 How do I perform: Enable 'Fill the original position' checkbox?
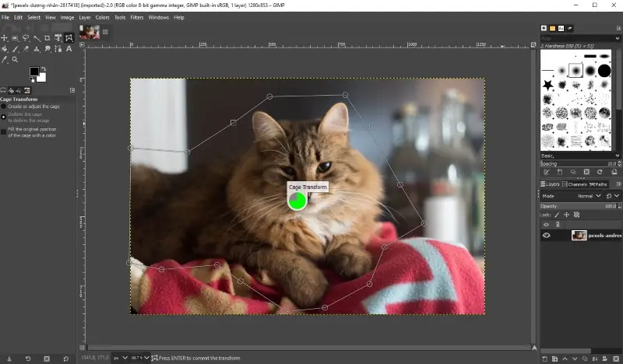coord(3,131)
